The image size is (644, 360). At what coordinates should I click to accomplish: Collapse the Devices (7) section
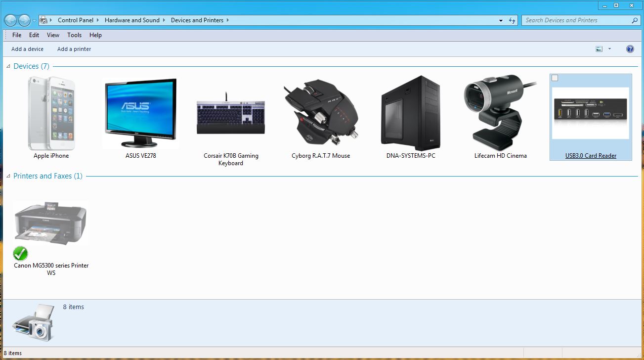(x=7, y=66)
